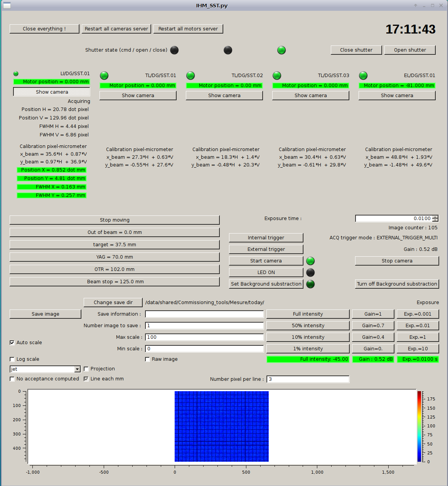Viewport: 448px width, 486px height.
Task: Click the green status LED for TL/DG/SST.01
Action: click(104, 76)
